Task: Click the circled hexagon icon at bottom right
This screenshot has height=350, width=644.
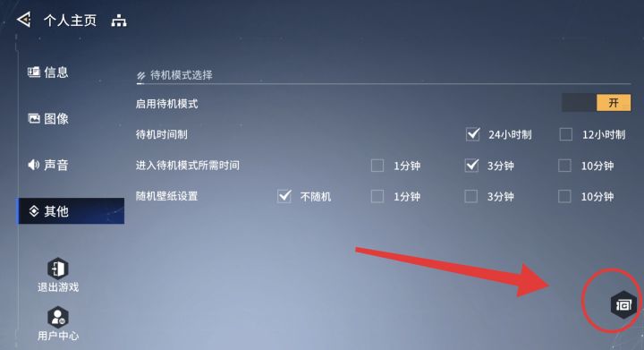Action: click(x=623, y=305)
